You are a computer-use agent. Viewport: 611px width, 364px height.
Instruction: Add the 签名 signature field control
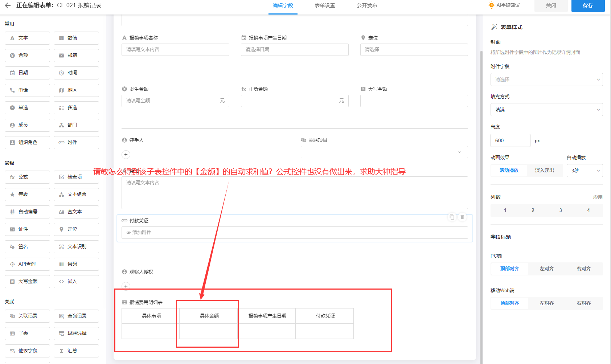pyautogui.click(x=27, y=247)
